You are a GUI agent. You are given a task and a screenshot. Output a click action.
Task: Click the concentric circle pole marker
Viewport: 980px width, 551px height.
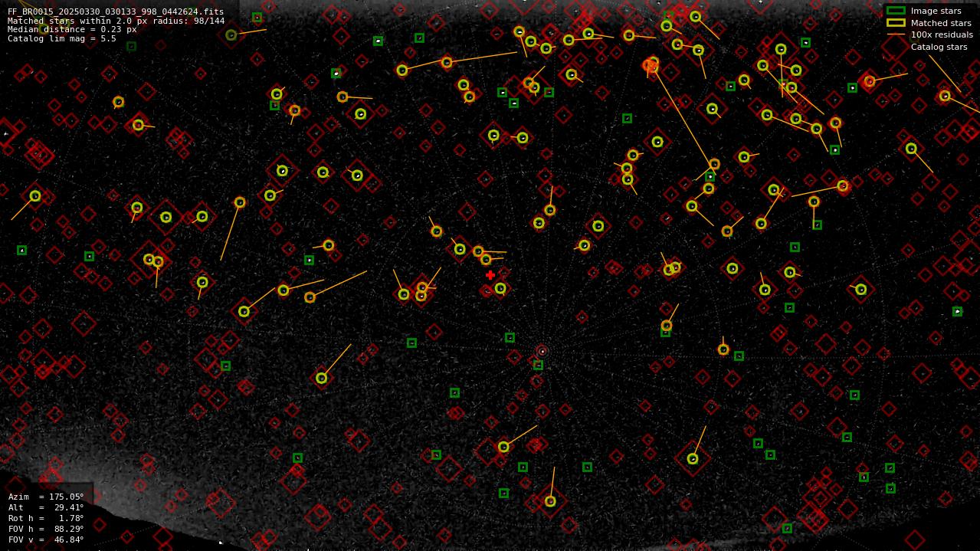[542, 352]
